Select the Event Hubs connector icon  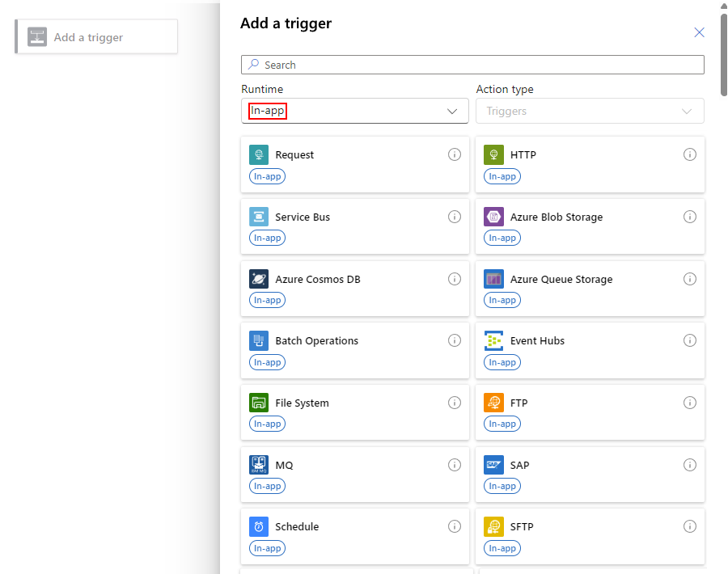pos(493,340)
